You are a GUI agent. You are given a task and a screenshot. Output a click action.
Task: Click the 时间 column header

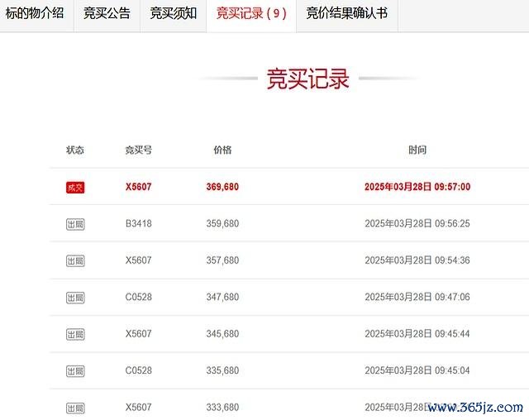pyautogui.click(x=417, y=150)
